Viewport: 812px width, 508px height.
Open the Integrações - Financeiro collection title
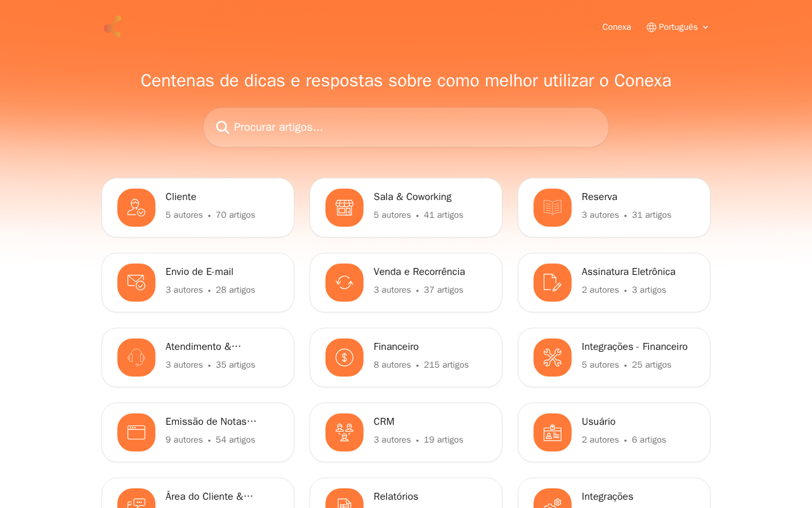[x=634, y=347]
